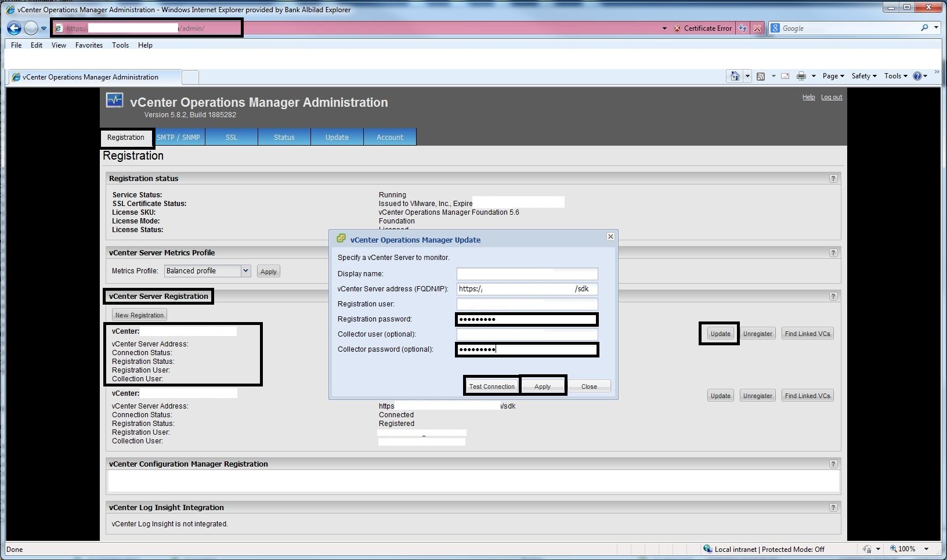The image size is (947, 560).
Task: Close the vCenter Operations Manager Update dialog
Action: pyautogui.click(x=610, y=237)
